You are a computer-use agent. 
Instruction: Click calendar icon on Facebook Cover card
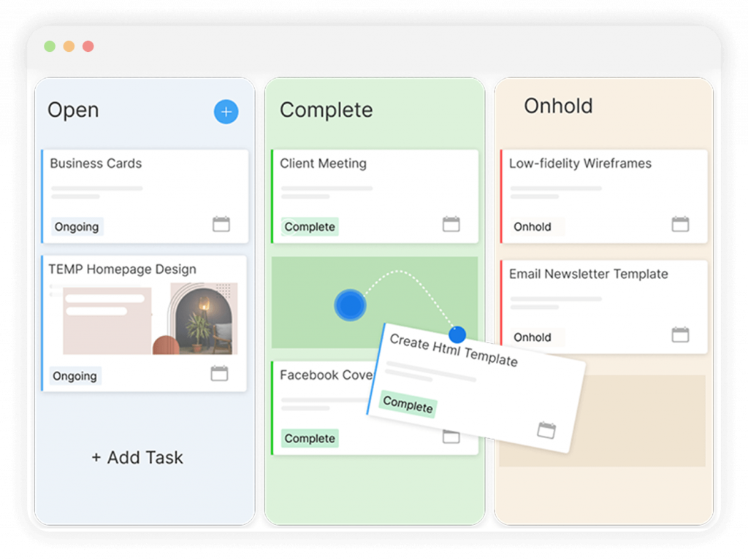click(451, 437)
